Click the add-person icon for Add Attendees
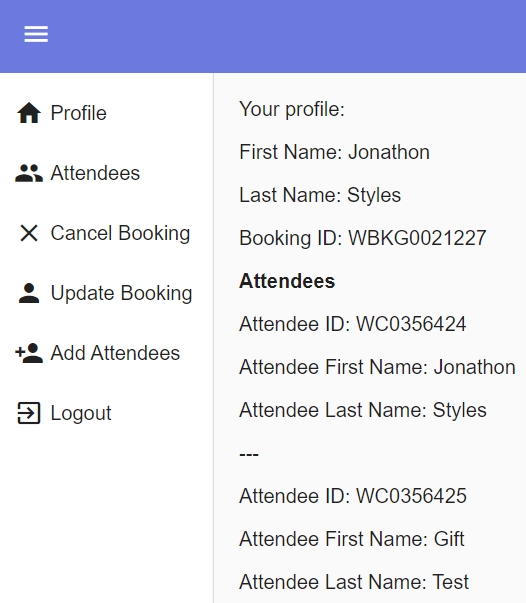 pos(29,353)
